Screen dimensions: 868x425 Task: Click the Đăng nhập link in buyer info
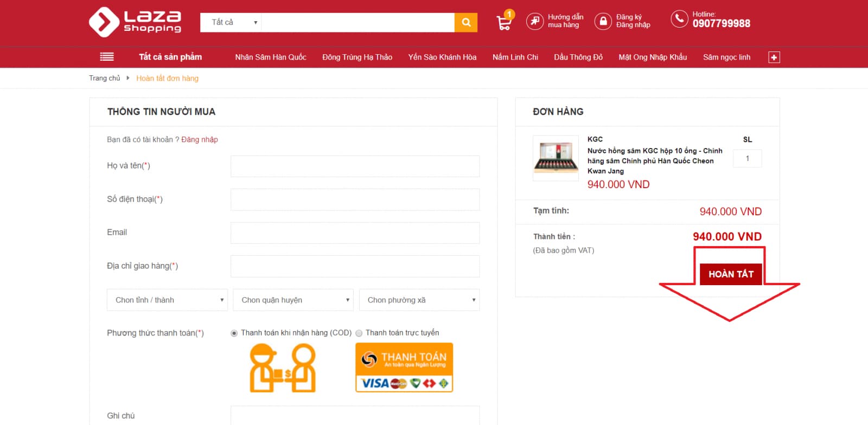[x=200, y=139]
